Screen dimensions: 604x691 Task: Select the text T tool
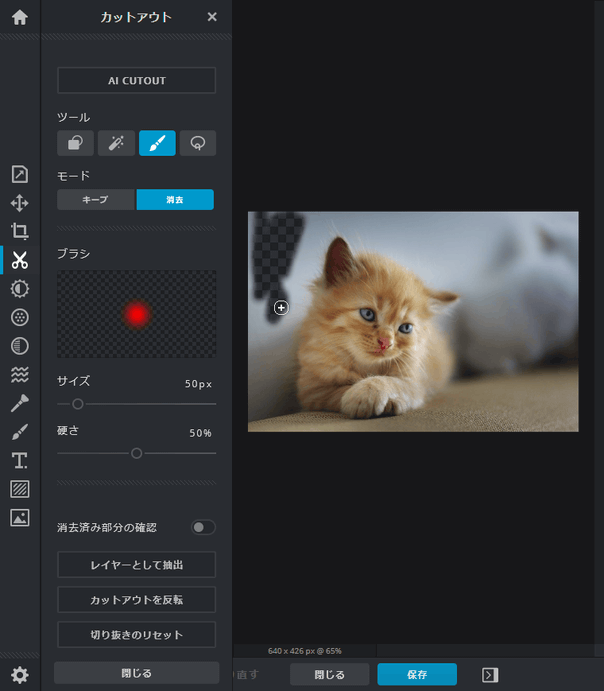pos(20,461)
